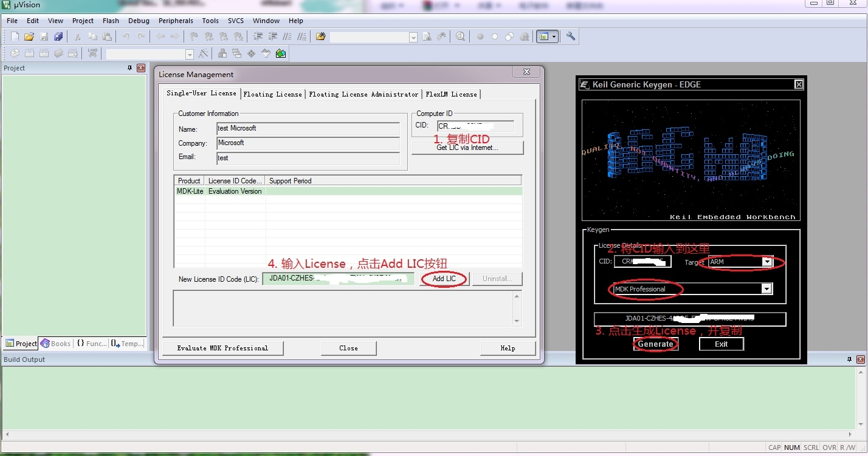Screen dimensions: 868x456
Task: Open the window layout dropdown arrow
Action: pos(554,37)
